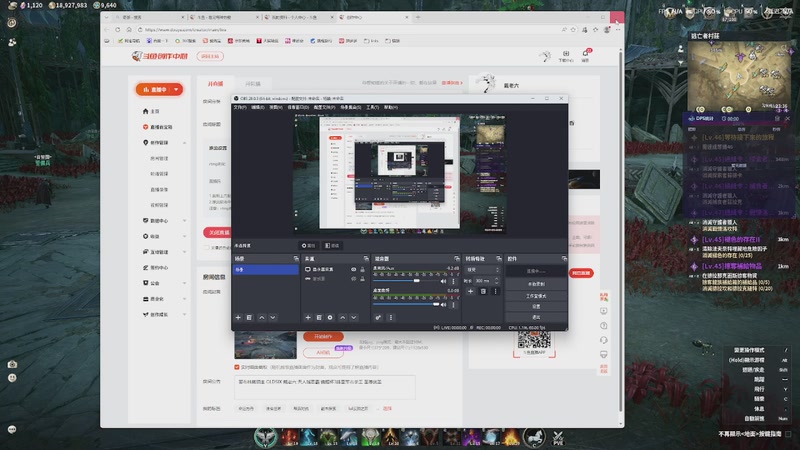Refresh the browser page
800x450 pixels.
[x=118, y=30]
